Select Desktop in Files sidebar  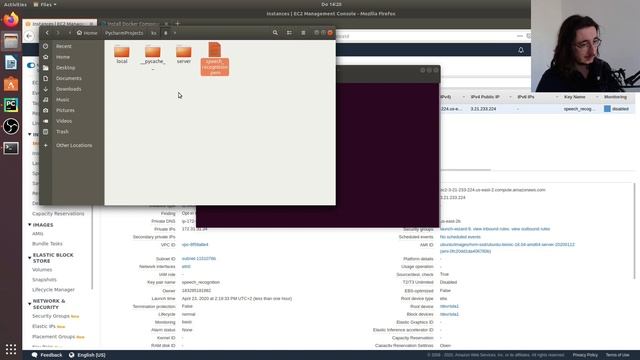point(65,67)
